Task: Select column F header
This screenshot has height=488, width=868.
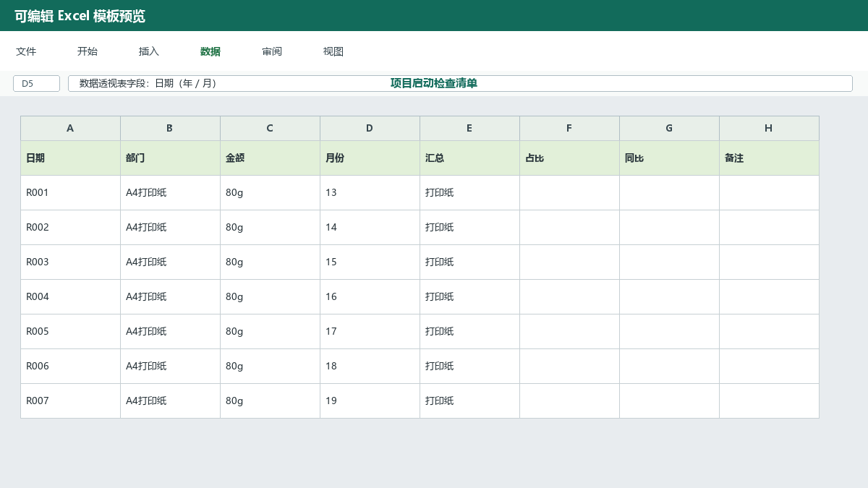Action: 569,128
